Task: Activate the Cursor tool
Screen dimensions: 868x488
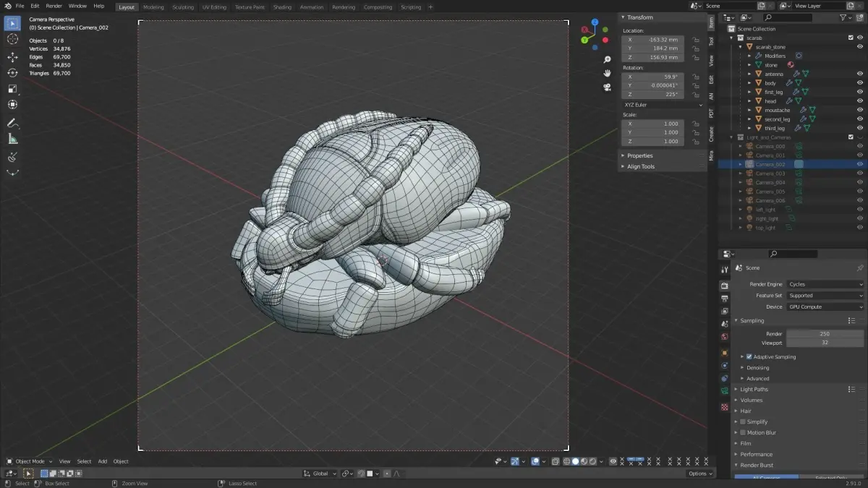Action: [12, 39]
